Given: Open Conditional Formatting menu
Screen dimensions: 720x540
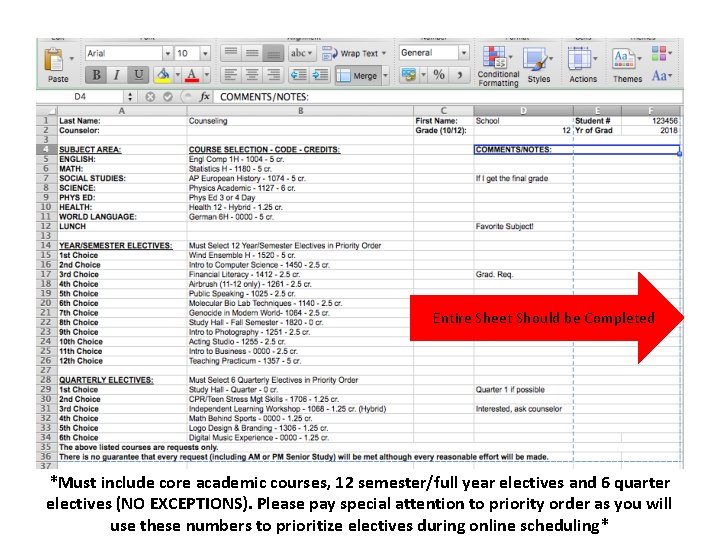Looking at the screenshot, I should point(498,66).
